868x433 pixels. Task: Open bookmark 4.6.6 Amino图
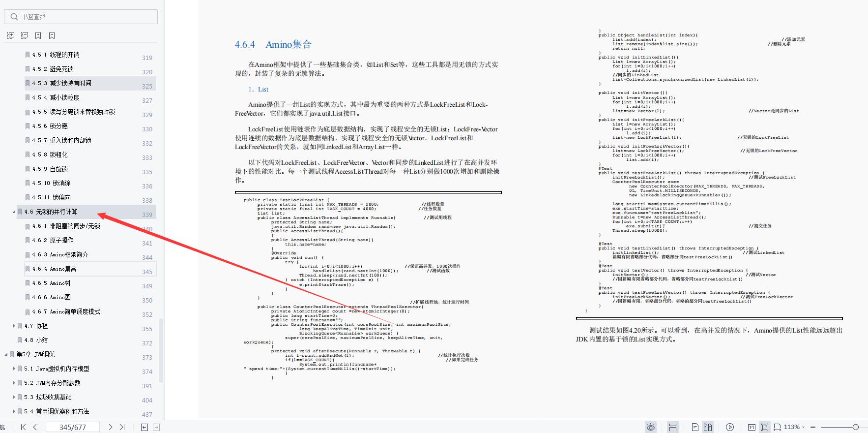51,297
